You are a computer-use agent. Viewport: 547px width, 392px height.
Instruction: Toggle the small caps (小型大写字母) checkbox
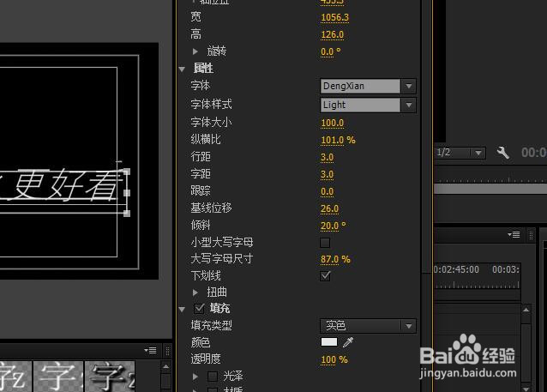click(x=325, y=242)
